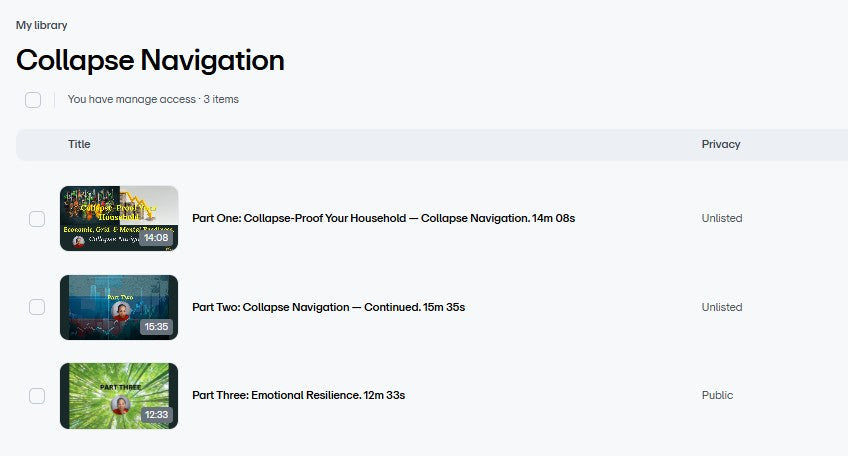The image size is (848, 456).
Task: Click the 15:35 duration badge
Action: [156, 327]
